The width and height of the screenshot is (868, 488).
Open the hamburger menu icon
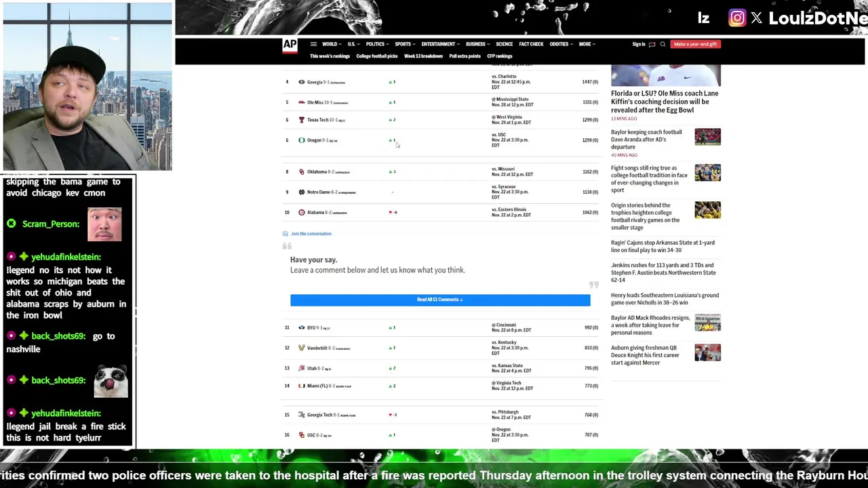(313, 44)
